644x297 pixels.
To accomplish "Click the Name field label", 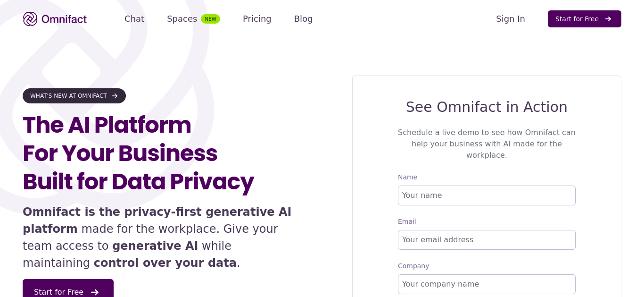I will coord(407,177).
